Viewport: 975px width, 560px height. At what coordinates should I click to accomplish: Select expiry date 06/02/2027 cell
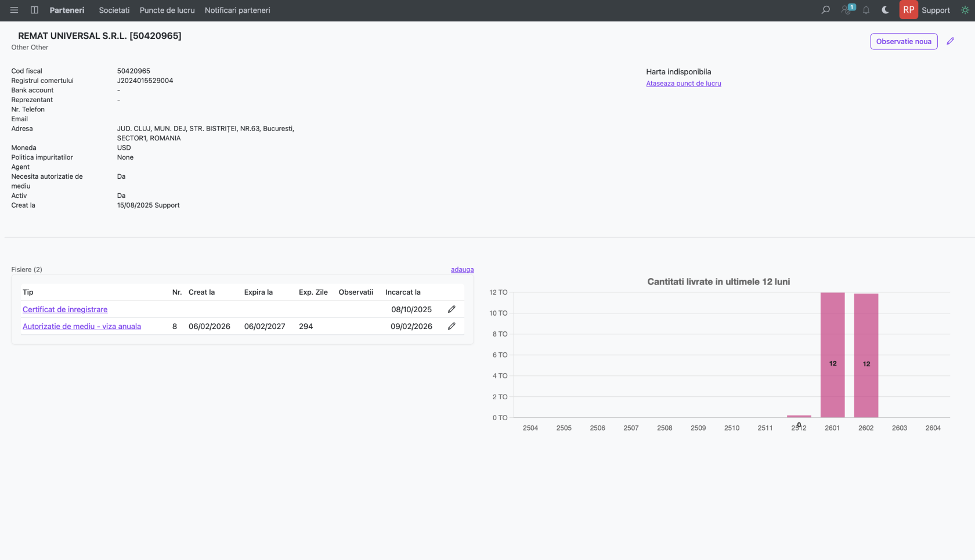[x=265, y=326]
